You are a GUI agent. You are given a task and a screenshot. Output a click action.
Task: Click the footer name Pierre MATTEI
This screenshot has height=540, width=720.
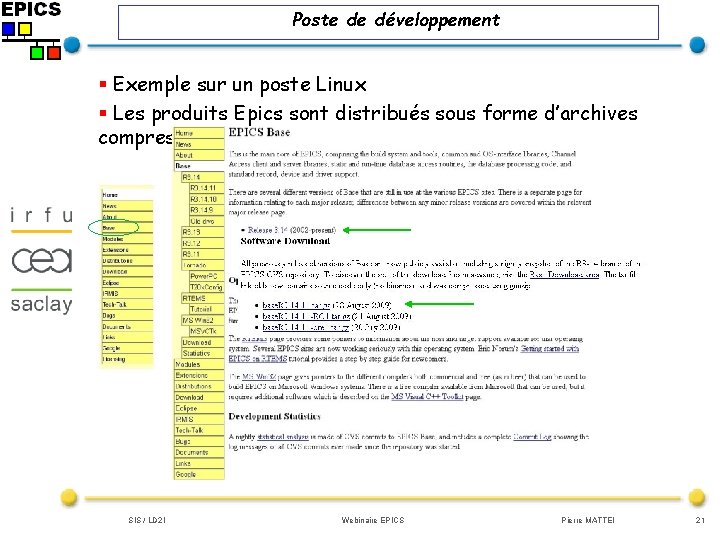[x=588, y=520]
